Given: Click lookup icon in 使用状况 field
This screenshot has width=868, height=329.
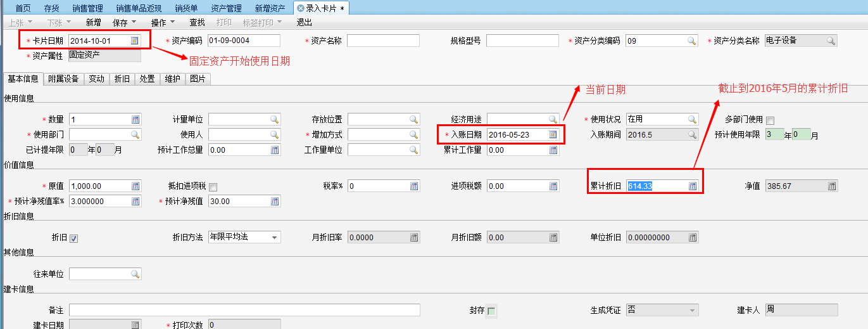Looking at the screenshot, I should click(x=691, y=119).
